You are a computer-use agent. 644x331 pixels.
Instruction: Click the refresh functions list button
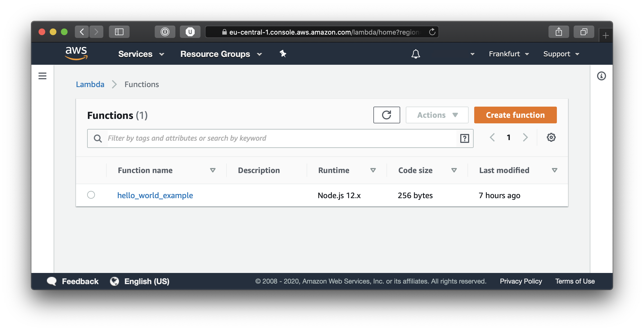(x=387, y=115)
